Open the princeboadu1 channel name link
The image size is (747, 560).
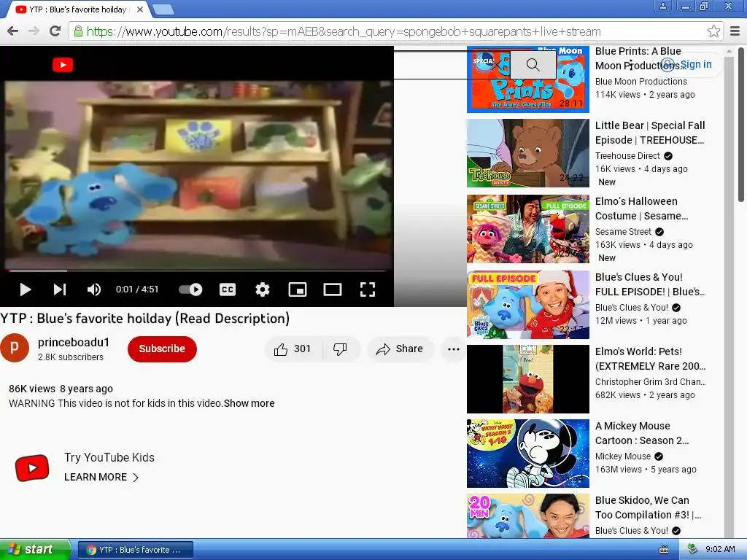click(74, 343)
